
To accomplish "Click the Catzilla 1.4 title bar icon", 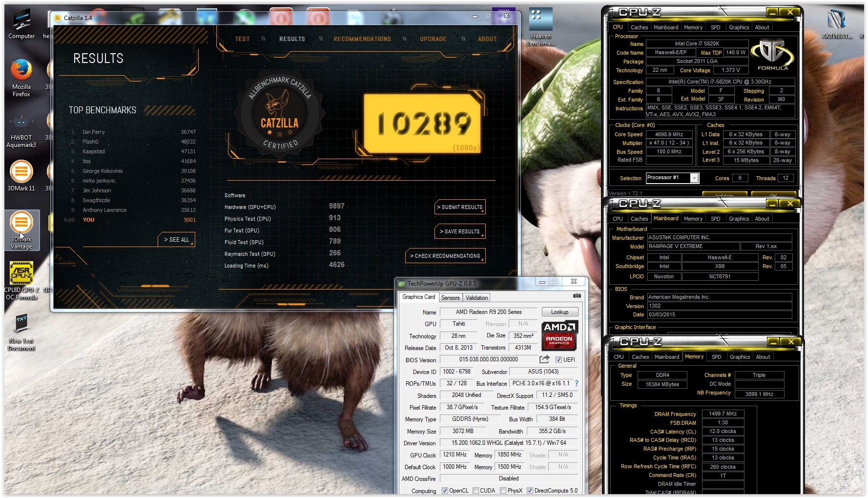I will [x=58, y=18].
